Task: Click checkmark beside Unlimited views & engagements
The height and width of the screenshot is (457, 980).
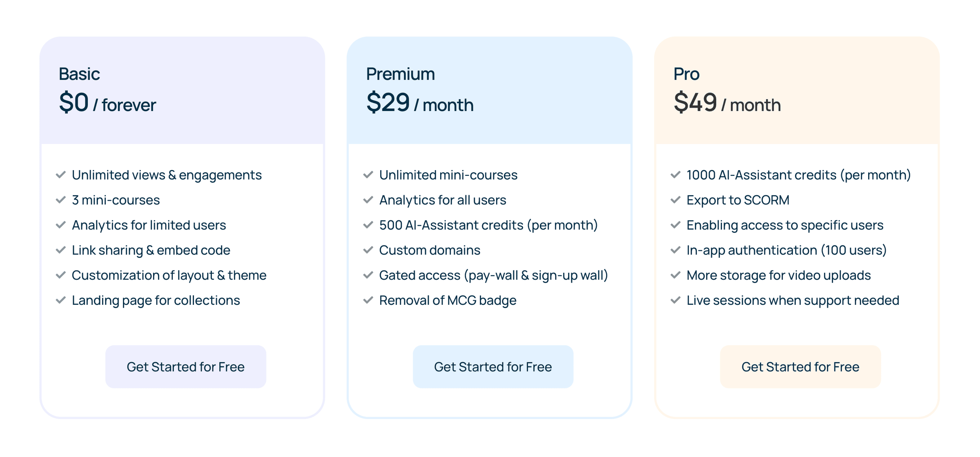Action: click(61, 175)
